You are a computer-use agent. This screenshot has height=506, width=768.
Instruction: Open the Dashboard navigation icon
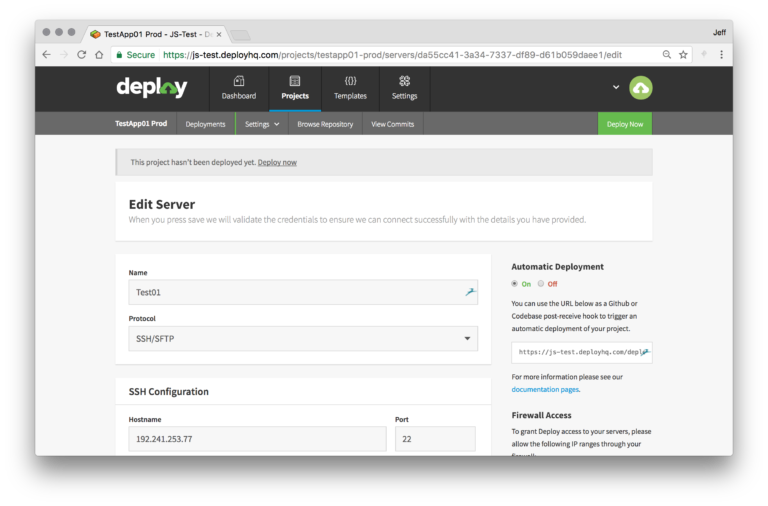click(239, 81)
